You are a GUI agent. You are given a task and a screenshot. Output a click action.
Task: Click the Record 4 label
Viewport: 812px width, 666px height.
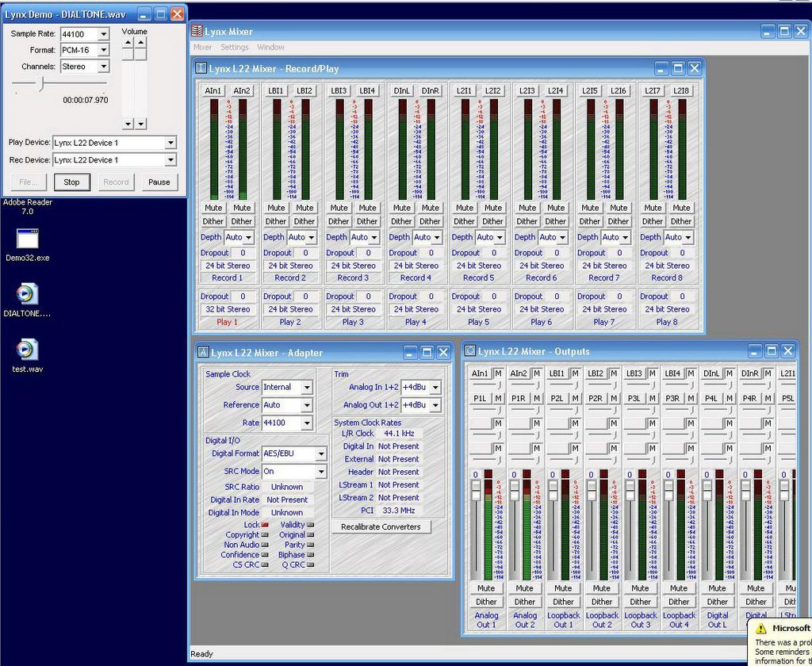coord(416,278)
